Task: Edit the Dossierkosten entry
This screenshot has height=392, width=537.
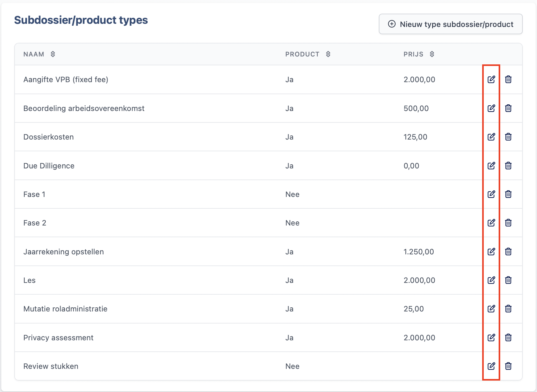Action: [x=491, y=137]
